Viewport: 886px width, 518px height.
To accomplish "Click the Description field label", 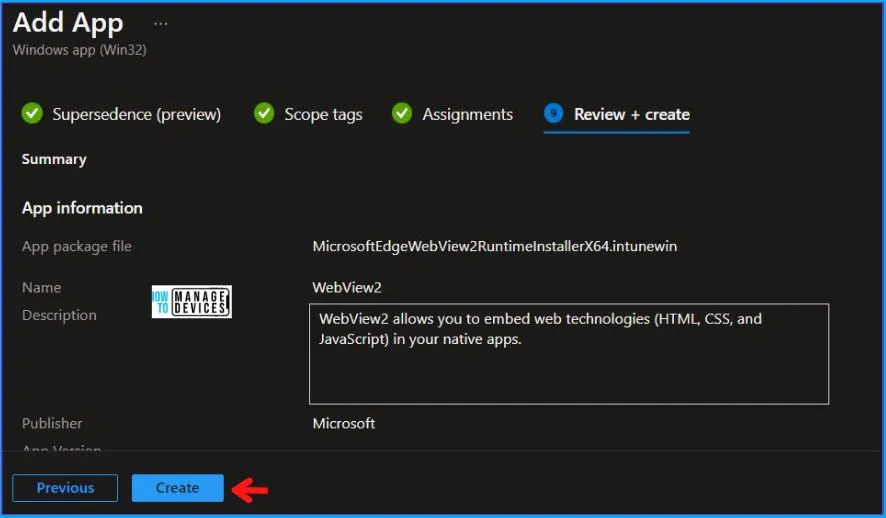I will point(59,315).
